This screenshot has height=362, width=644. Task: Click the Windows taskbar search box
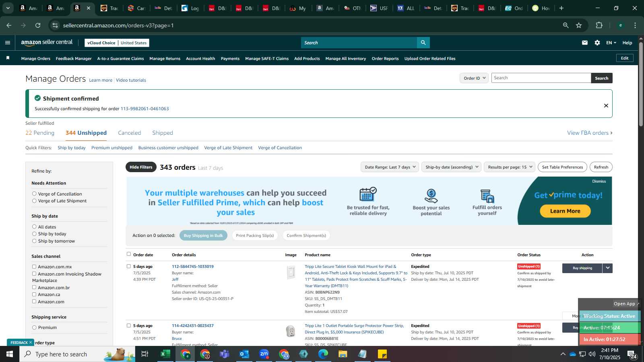click(x=76, y=354)
